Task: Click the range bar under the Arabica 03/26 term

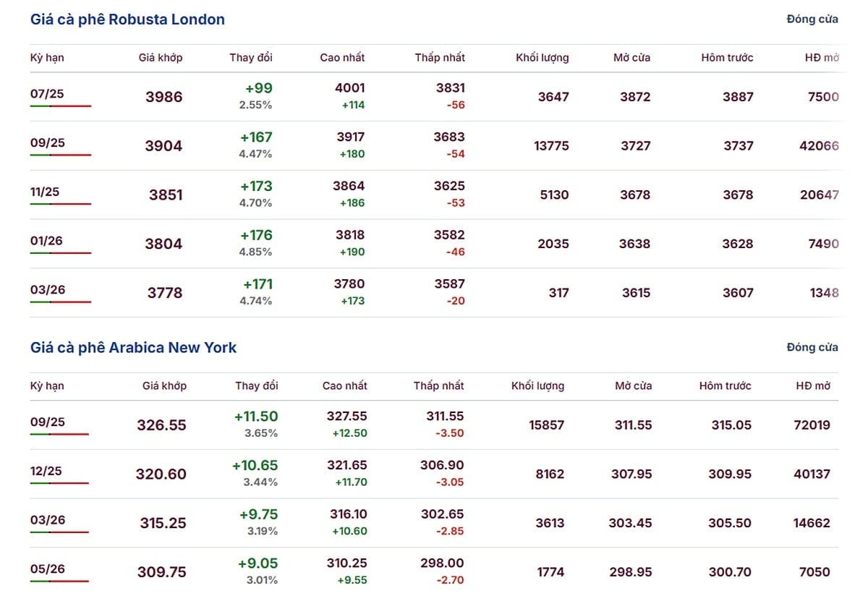Action: (59, 532)
